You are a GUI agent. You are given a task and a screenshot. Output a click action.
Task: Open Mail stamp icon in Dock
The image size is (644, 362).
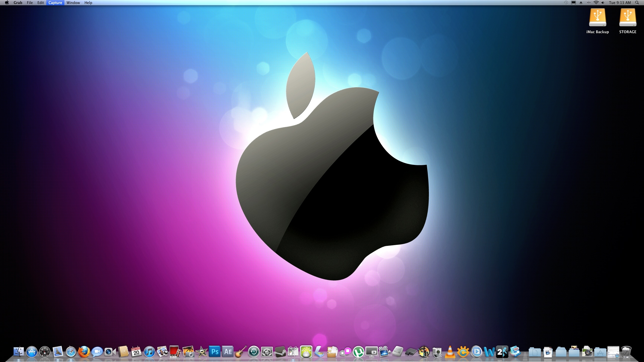58,352
